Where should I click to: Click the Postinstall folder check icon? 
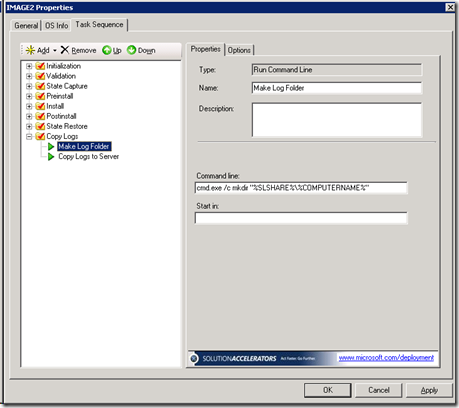[x=40, y=116]
